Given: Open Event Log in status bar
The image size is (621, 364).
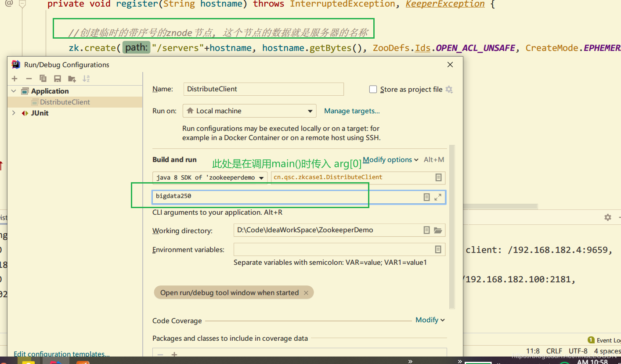Looking at the screenshot, I should 604,340.
